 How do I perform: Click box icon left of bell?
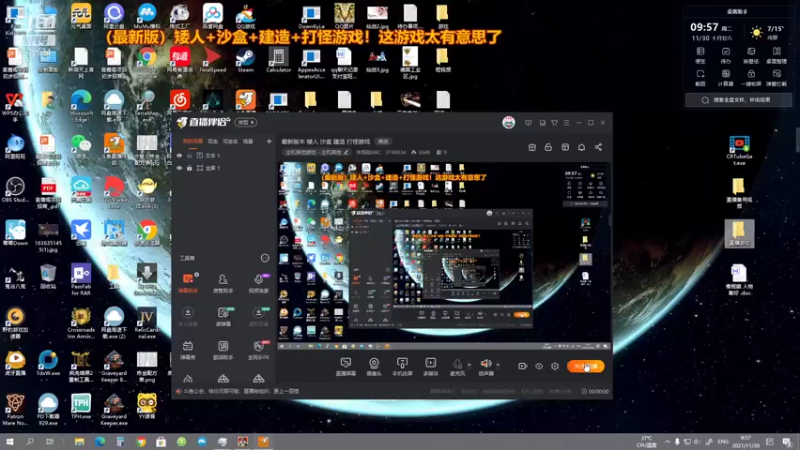click(565, 147)
